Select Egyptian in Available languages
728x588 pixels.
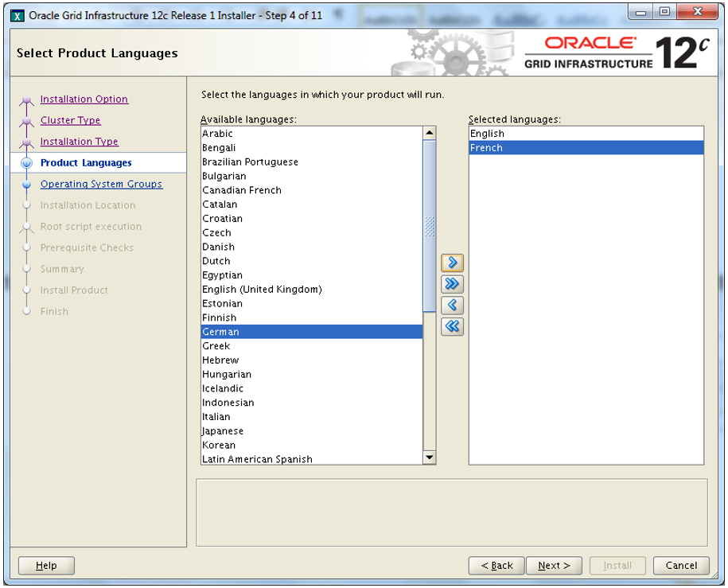312,275
